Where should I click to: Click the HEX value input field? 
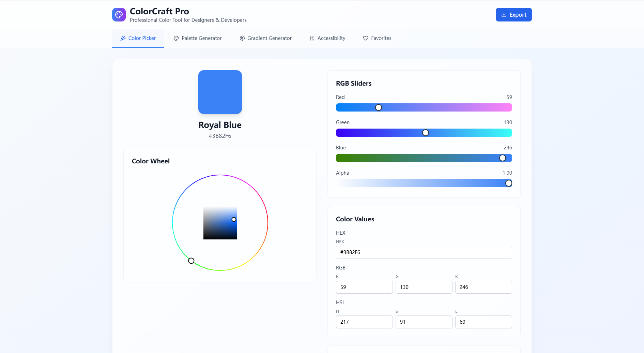click(424, 252)
